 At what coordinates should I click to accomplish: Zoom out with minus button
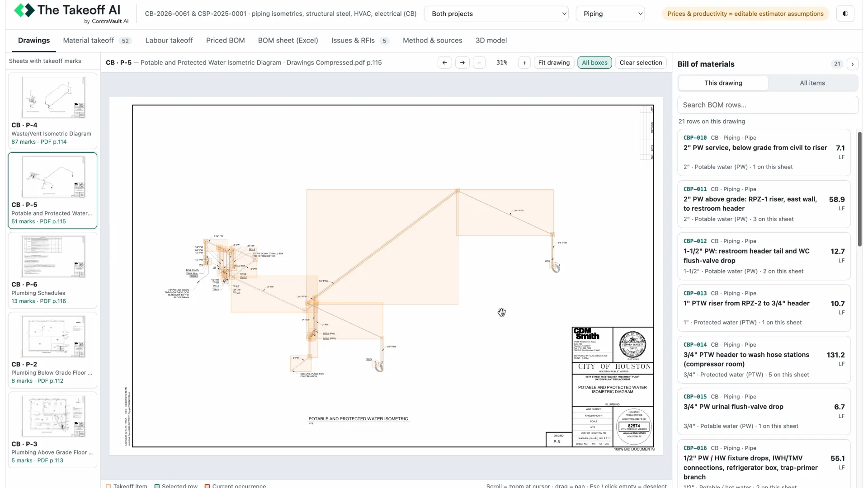(x=479, y=63)
